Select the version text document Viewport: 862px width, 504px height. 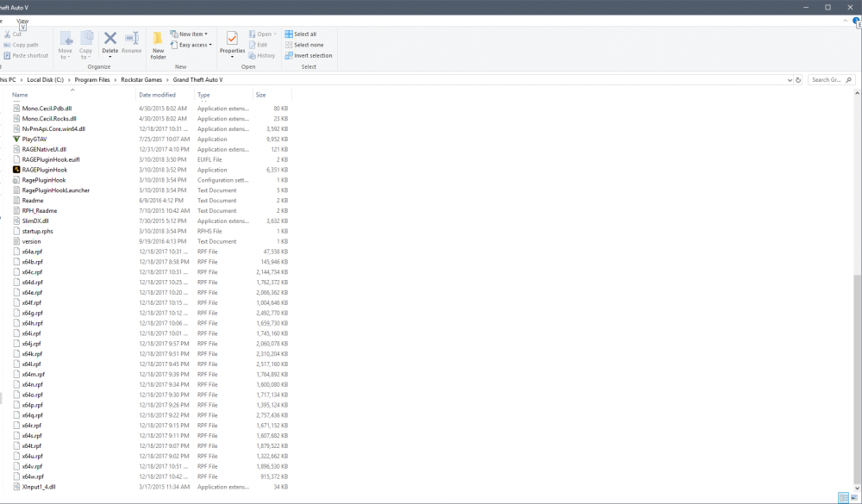[x=31, y=241]
